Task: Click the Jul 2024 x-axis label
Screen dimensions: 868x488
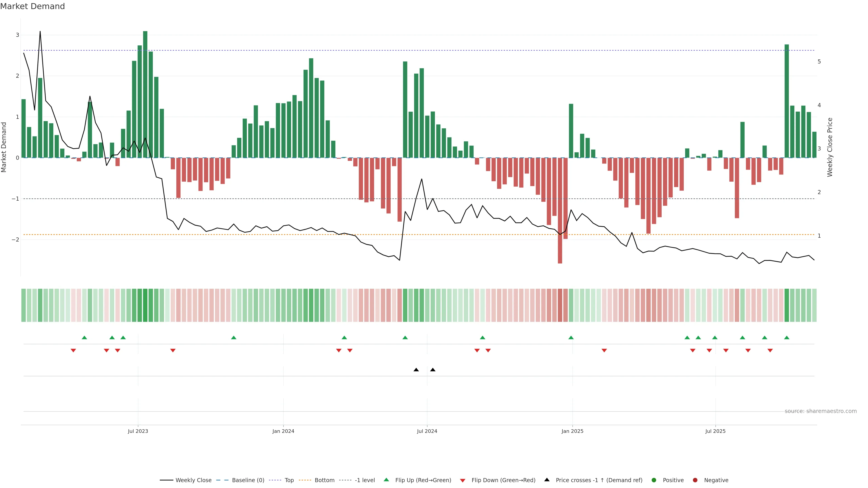Action: coord(427,431)
